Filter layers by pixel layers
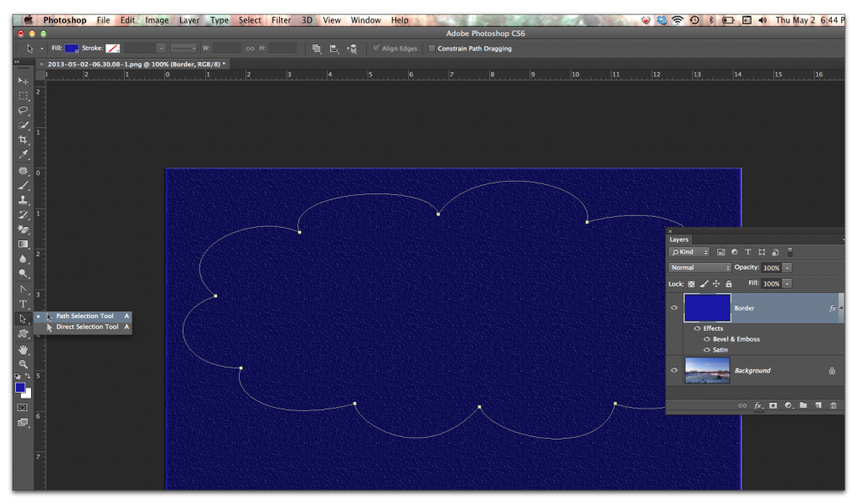The image size is (858, 504). point(721,252)
